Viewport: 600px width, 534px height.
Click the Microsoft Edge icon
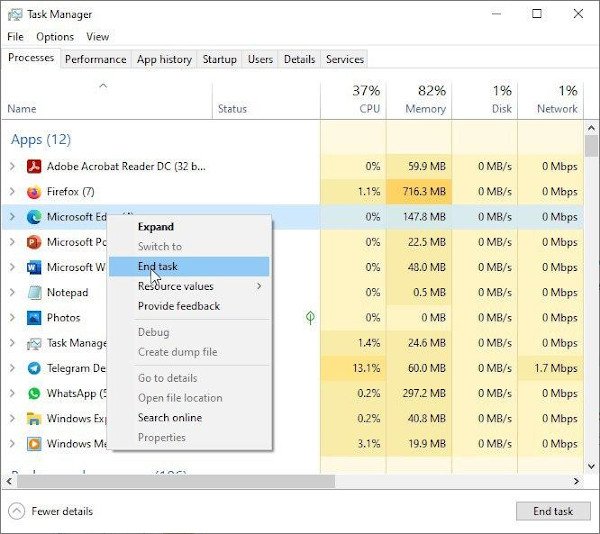(x=34, y=217)
